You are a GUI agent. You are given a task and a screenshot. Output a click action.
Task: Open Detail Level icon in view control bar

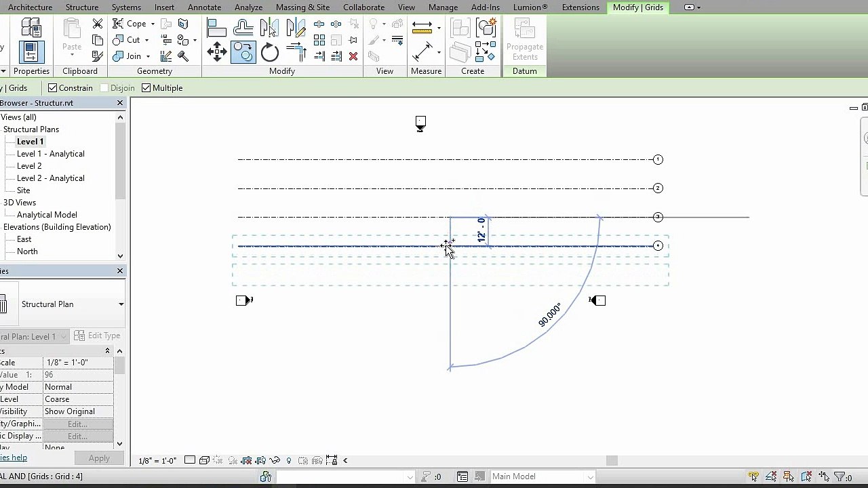(190, 460)
